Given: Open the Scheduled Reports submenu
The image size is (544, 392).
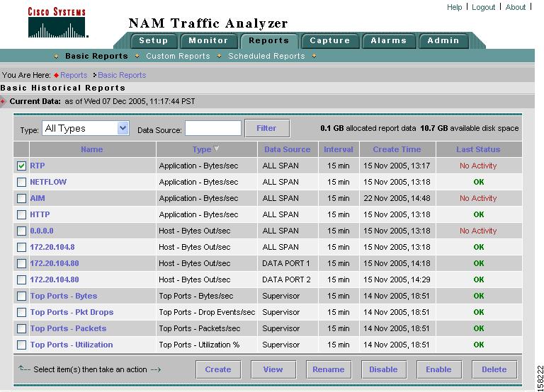Looking at the screenshot, I should pyautogui.click(x=266, y=56).
